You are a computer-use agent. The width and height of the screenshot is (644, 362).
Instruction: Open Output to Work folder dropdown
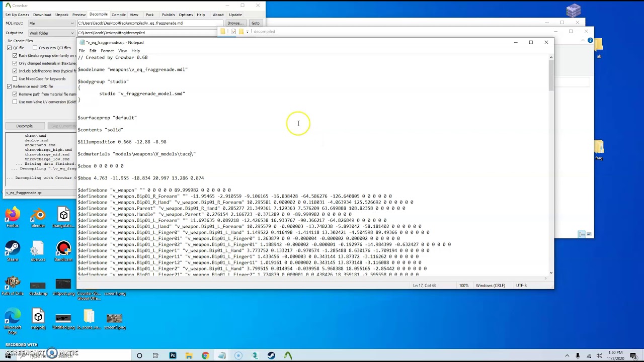tap(51, 33)
